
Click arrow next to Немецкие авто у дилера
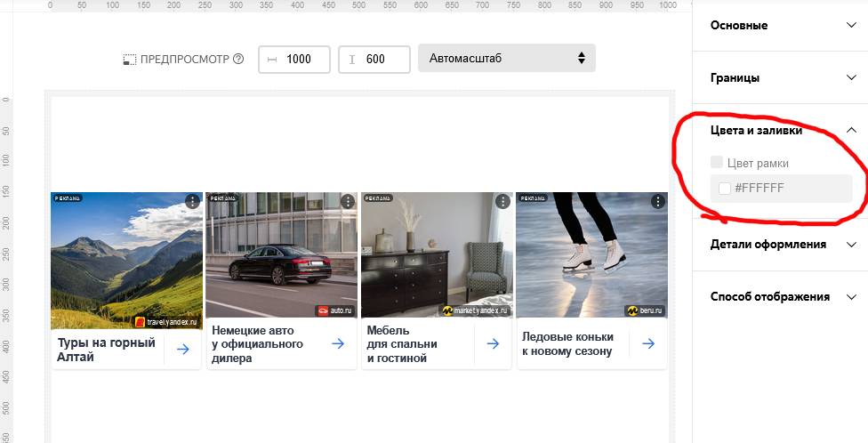338,344
